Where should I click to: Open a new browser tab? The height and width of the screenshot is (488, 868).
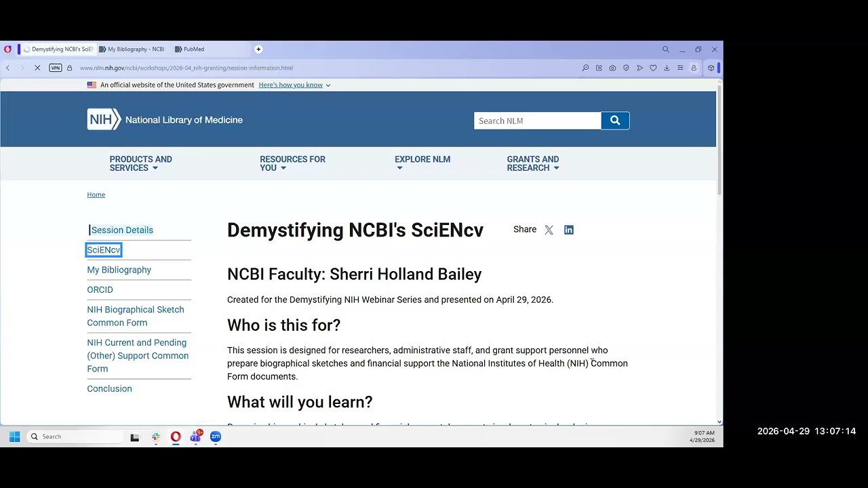click(x=258, y=49)
